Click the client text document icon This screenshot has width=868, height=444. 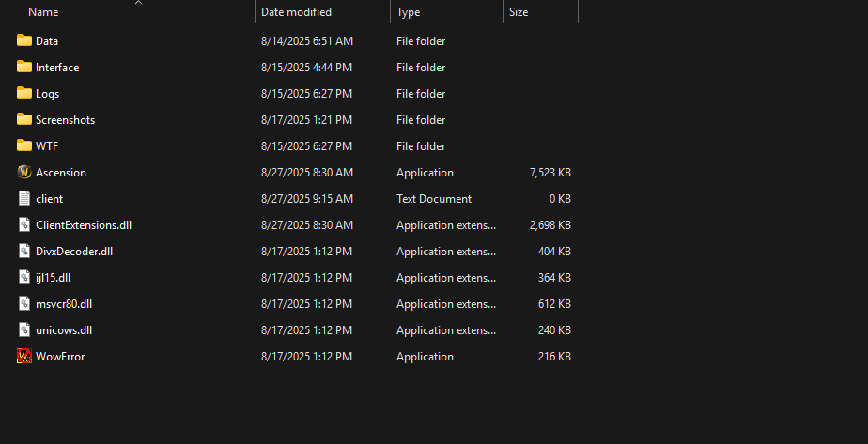(x=24, y=199)
